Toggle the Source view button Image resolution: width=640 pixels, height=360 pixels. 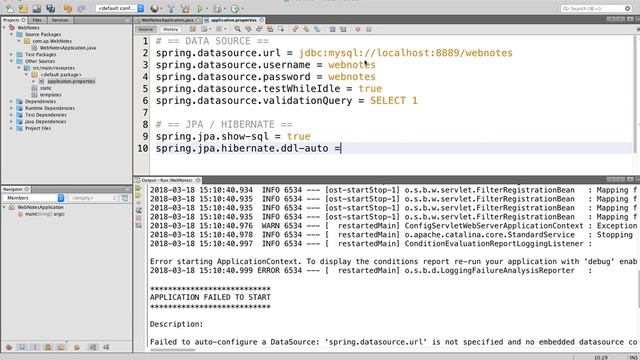click(145, 29)
